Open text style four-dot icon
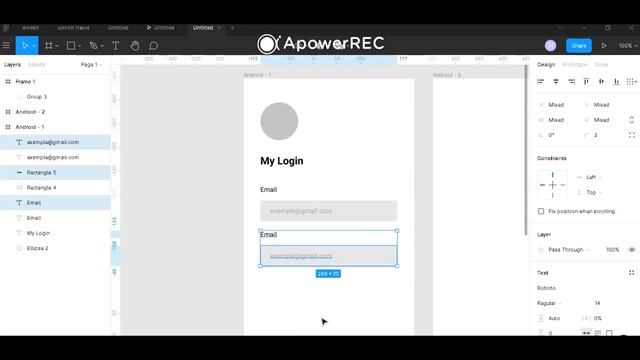Image resolution: width=640 pixels, height=360 pixels. point(631,273)
